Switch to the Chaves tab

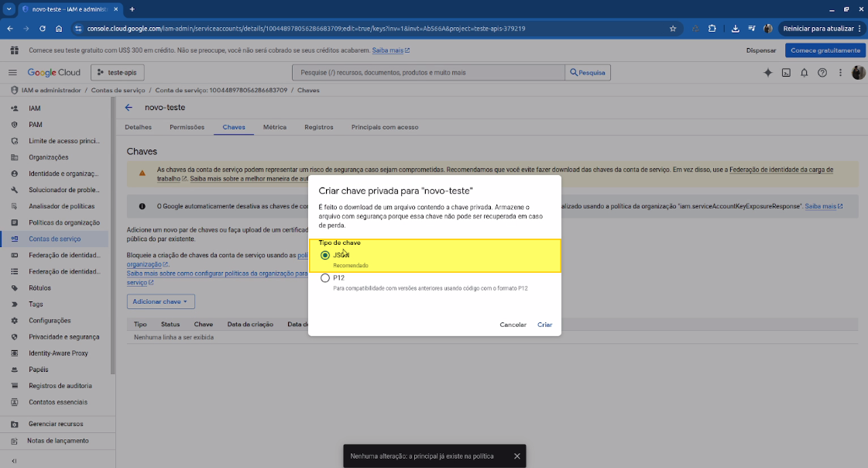click(234, 127)
